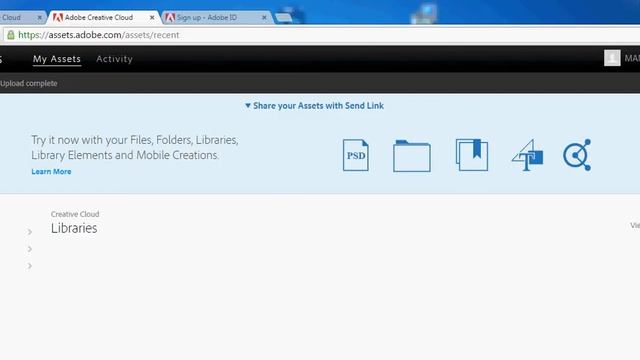Click the Creative Cloud label above Libraries
The height and width of the screenshot is (360, 640).
point(75,214)
